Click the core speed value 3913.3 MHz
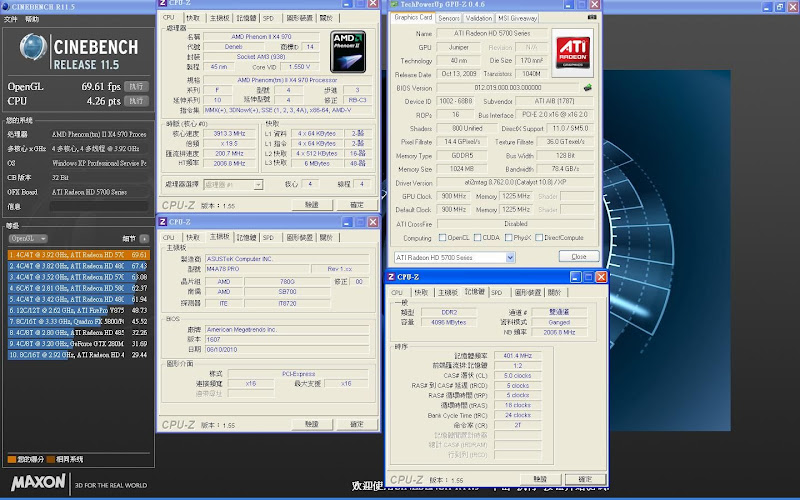800x500 pixels. click(230, 134)
